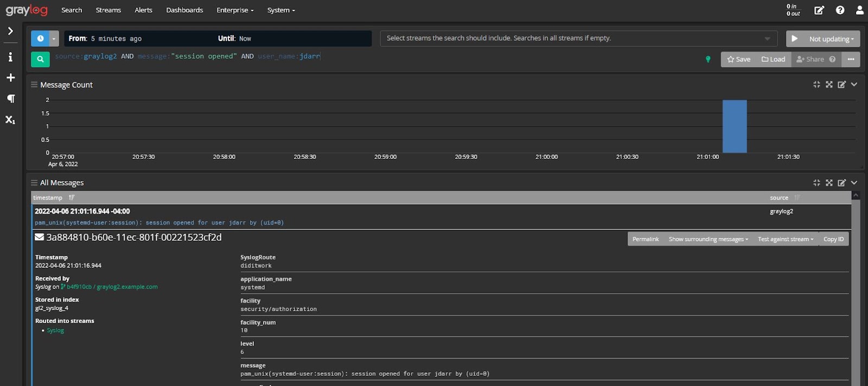Click the green search magnifier button
Screen dimensions: 868x386
click(40, 59)
